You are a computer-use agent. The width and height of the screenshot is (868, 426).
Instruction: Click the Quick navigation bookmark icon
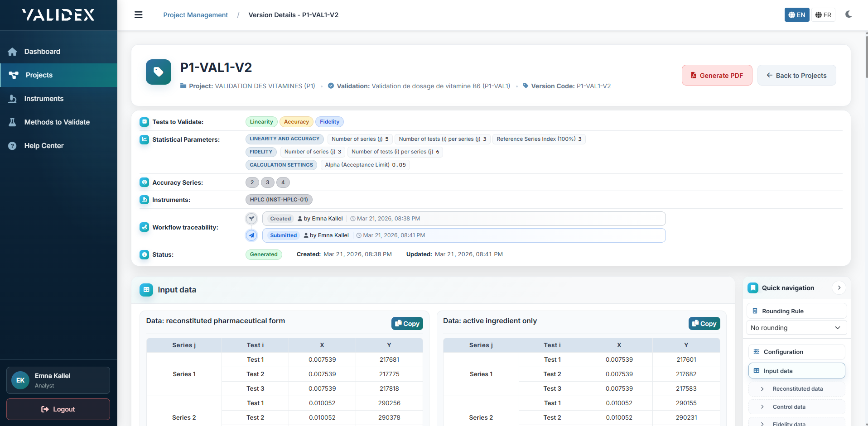753,288
